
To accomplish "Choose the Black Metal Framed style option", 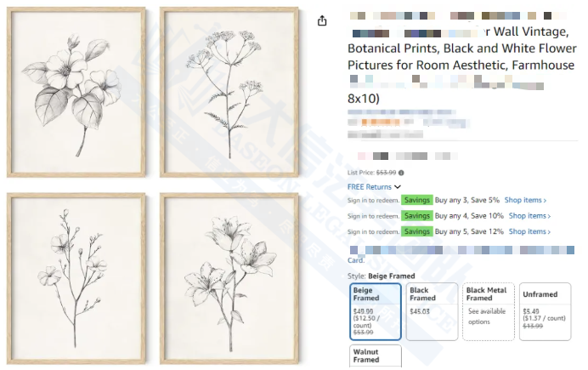I will [488, 311].
